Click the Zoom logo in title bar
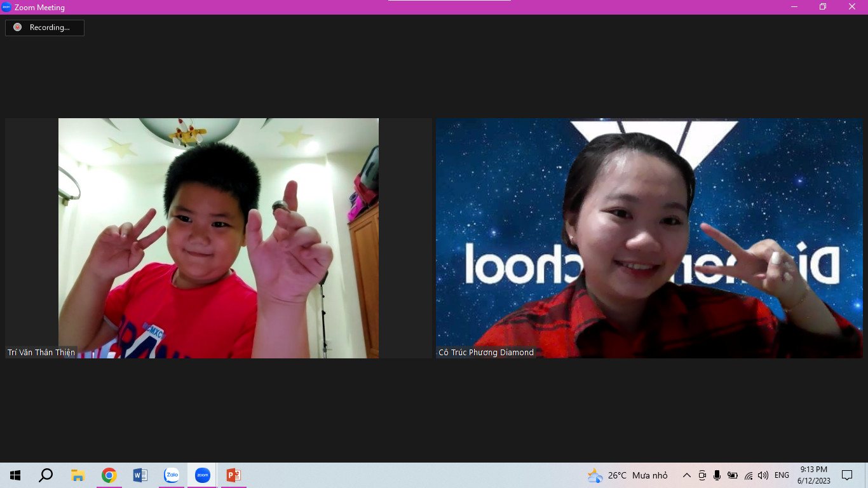The width and height of the screenshot is (868, 488). [x=6, y=7]
